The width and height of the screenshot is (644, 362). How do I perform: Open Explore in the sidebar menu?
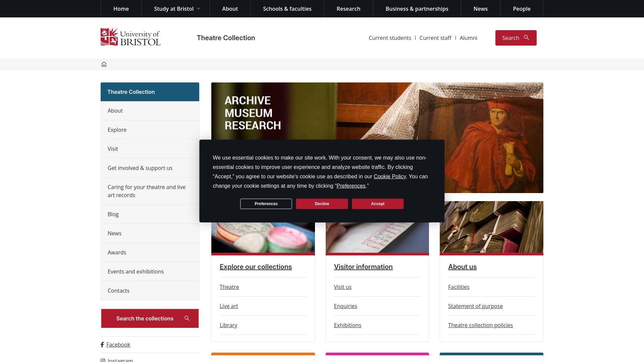pyautogui.click(x=150, y=130)
